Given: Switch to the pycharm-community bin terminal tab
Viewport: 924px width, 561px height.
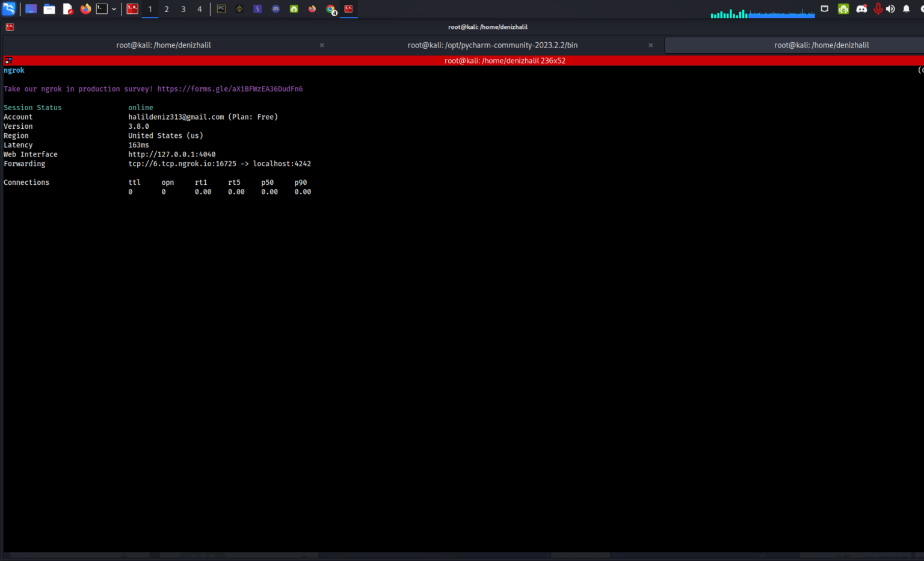Looking at the screenshot, I should pos(493,45).
